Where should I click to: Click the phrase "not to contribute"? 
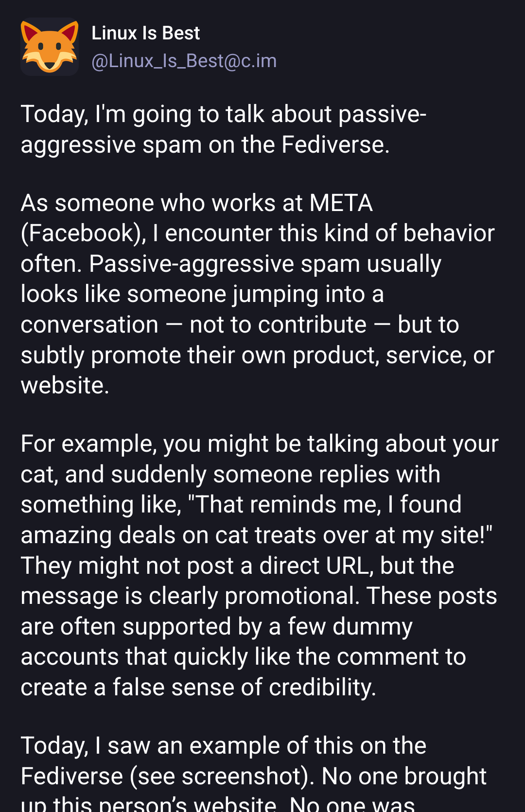coord(278,325)
